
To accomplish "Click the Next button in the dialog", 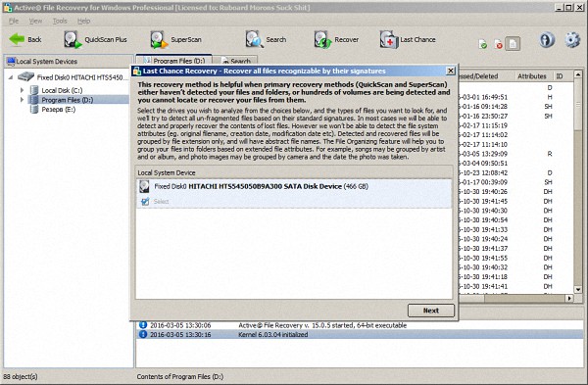I will pyautogui.click(x=431, y=311).
